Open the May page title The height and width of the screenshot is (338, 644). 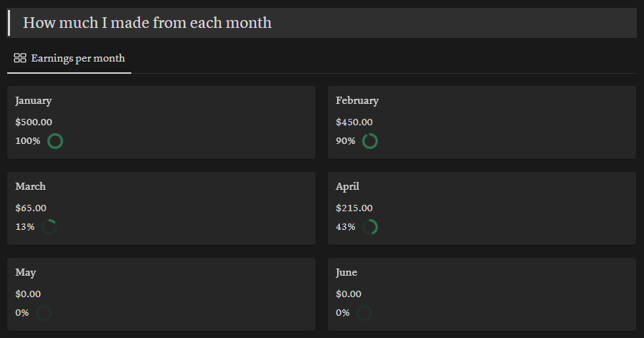(26, 273)
